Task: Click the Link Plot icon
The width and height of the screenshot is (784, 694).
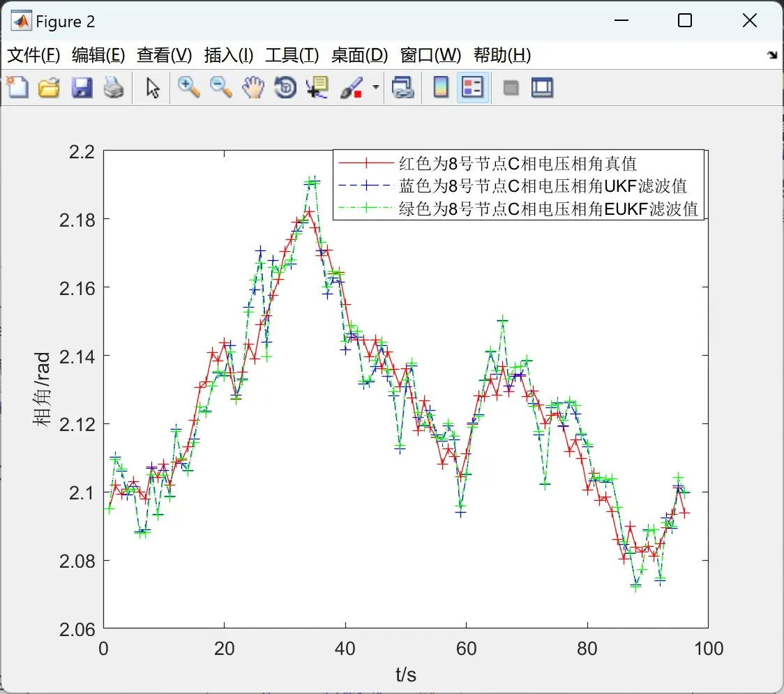Action: (x=402, y=87)
